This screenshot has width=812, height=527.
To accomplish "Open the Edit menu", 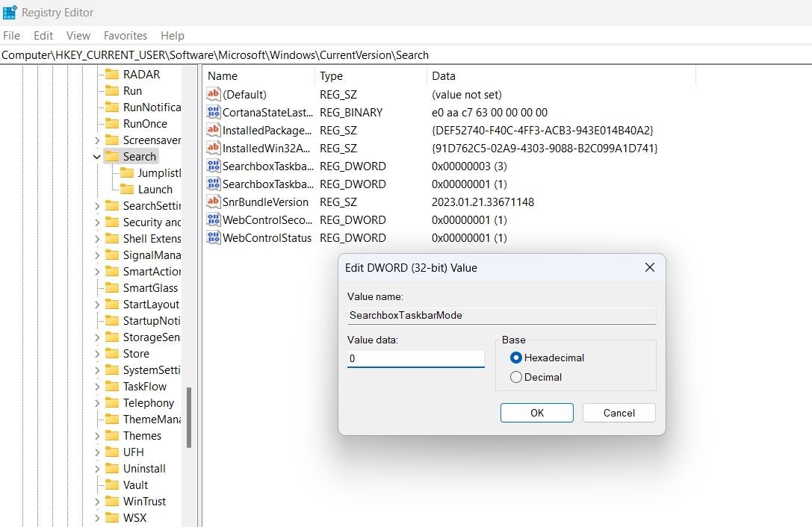I will pyautogui.click(x=43, y=36).
